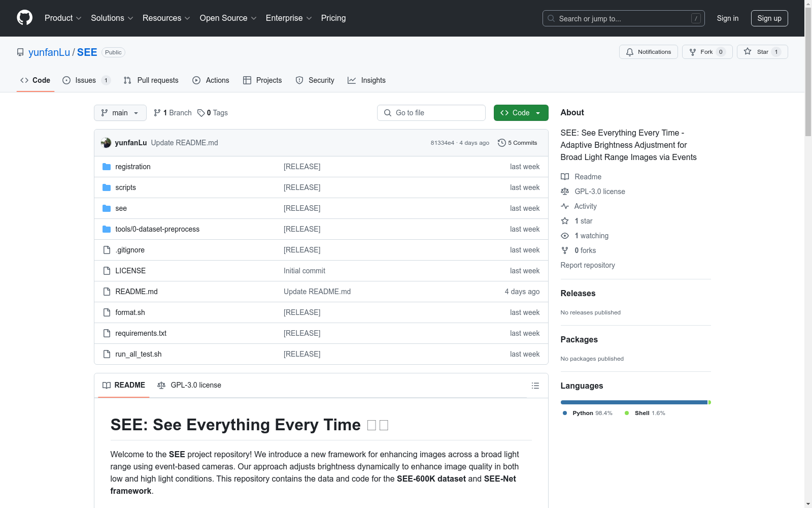This screenshot has width=812, height=508.
Task: Click the LICENSE file icon
Action: click(x=107, y=271)
